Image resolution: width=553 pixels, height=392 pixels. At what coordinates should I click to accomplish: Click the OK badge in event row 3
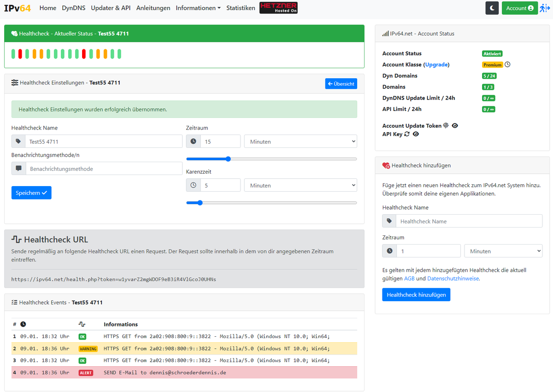pos(82,361)
